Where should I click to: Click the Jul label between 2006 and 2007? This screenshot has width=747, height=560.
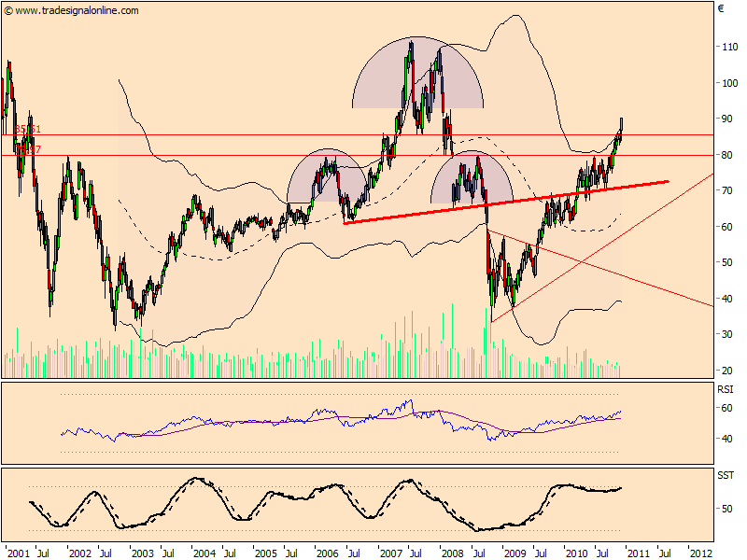(354, 553)
